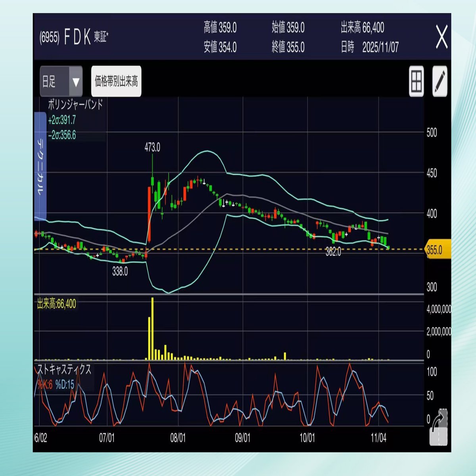Click the tallest yellow volume bar
Image resolution: width=476 pixels, height=476 pixels.
152,328
